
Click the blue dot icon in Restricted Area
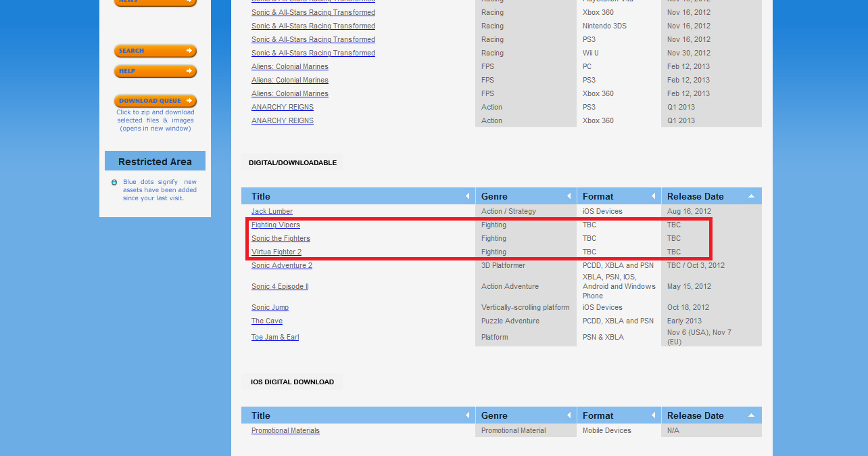[x=114, y=182]
